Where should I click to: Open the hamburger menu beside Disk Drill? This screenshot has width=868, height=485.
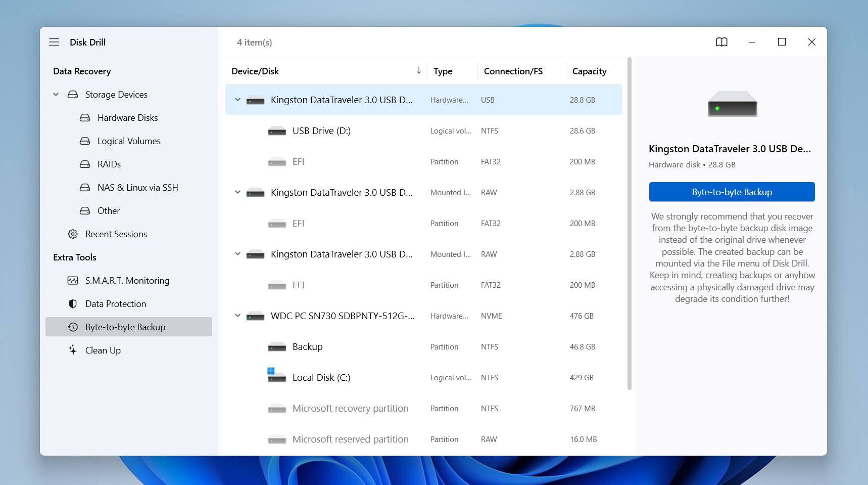pos(54,42)
